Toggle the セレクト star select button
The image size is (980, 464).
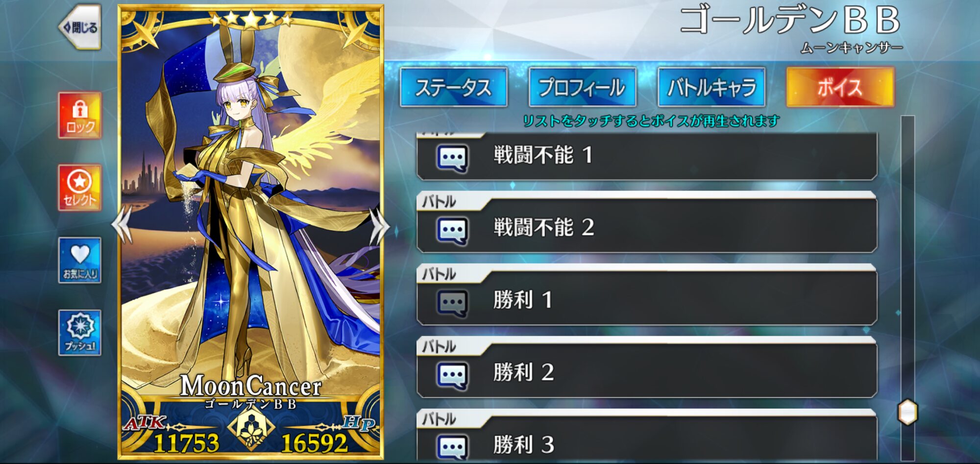pos(80,188)
